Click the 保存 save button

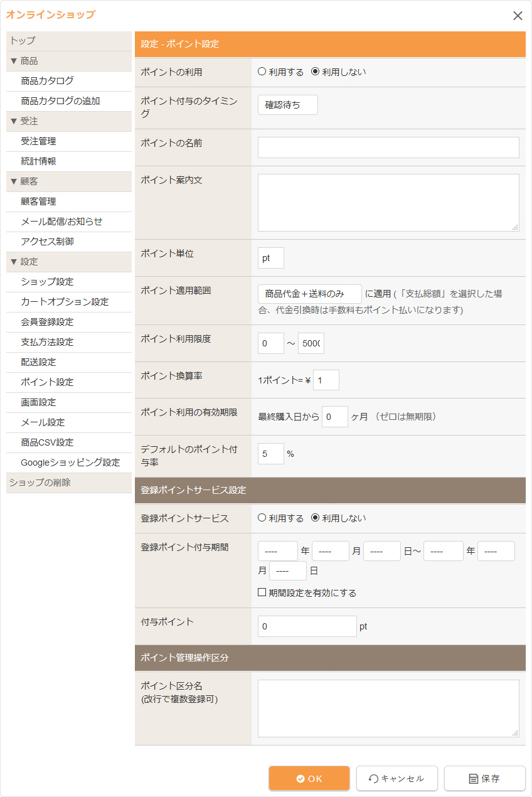coord(484,778)
